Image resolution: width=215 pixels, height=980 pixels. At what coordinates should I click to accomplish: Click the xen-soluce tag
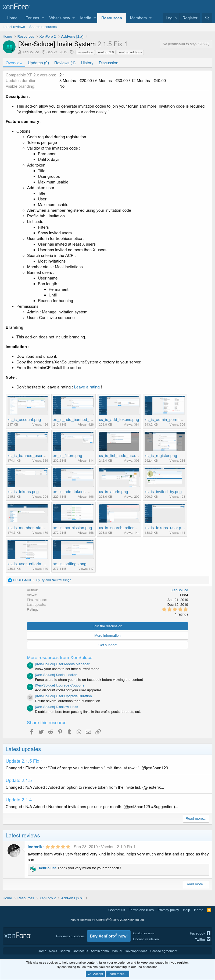click(85, 52)
